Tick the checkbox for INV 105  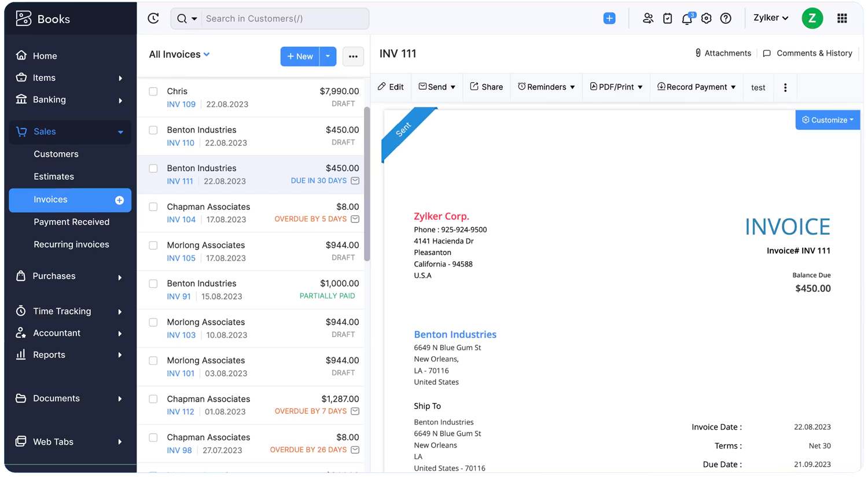(153, 245)
